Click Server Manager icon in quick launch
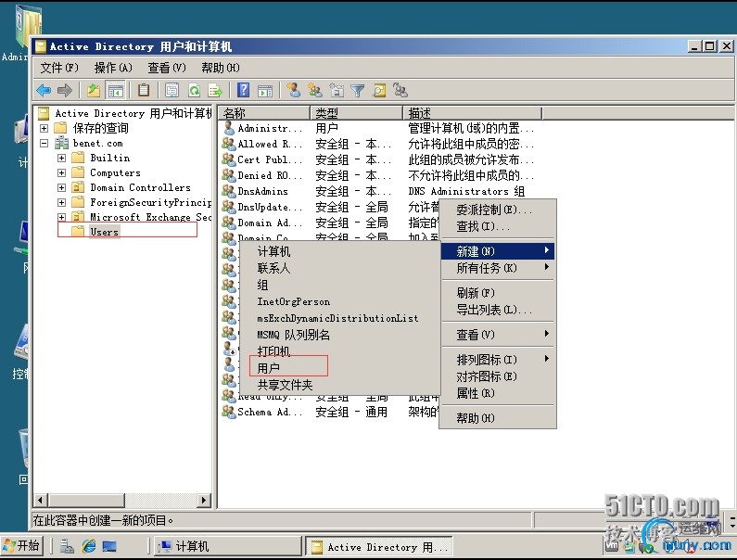Image resolution: width=737 pixels, height=560 pixels. click(68, 546)
